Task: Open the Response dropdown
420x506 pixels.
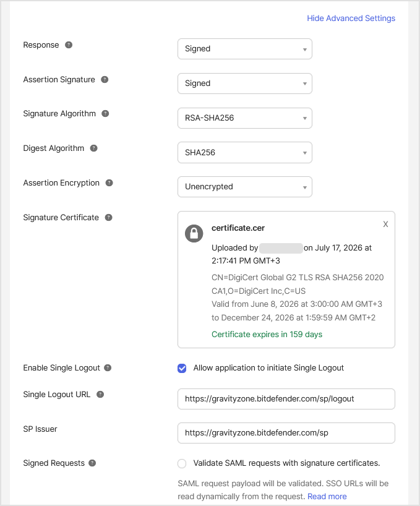Action: [x=245, y=49]
